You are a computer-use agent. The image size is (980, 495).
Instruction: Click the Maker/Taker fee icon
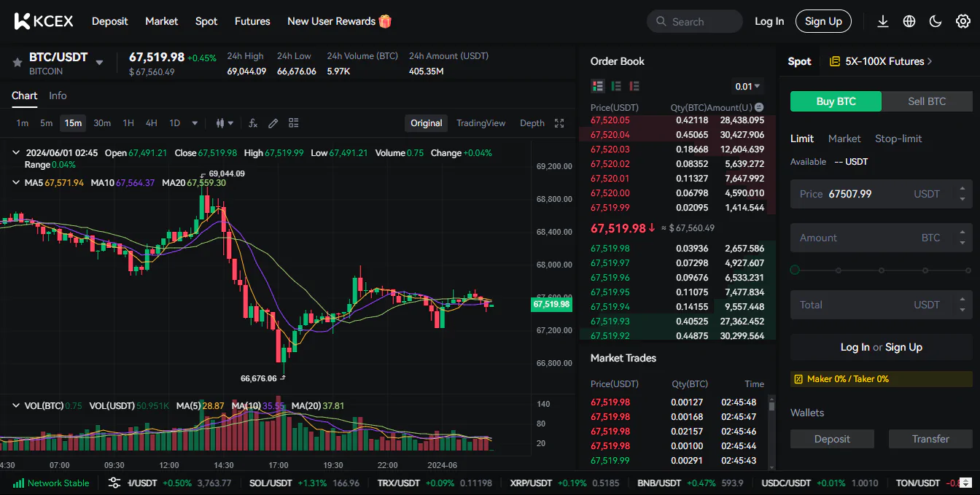[798, 379]
